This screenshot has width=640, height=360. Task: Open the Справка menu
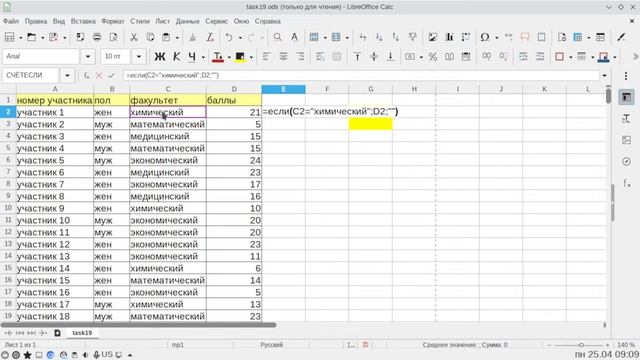coord(267,21)
